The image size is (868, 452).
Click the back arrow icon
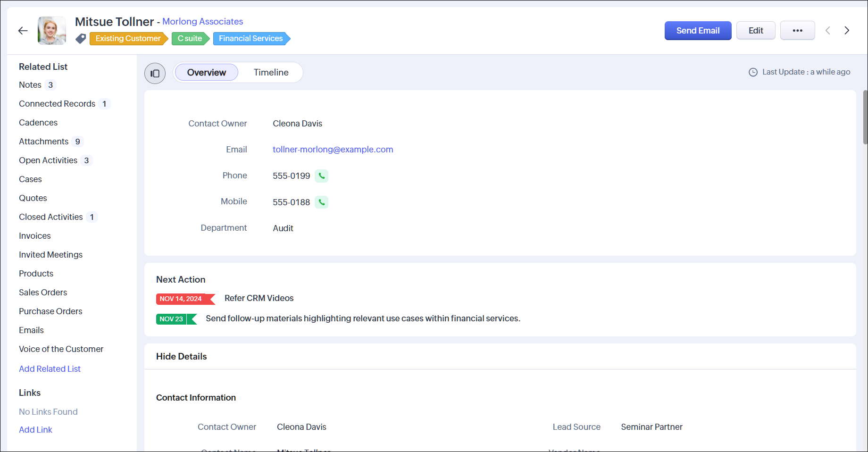(23, 31)
